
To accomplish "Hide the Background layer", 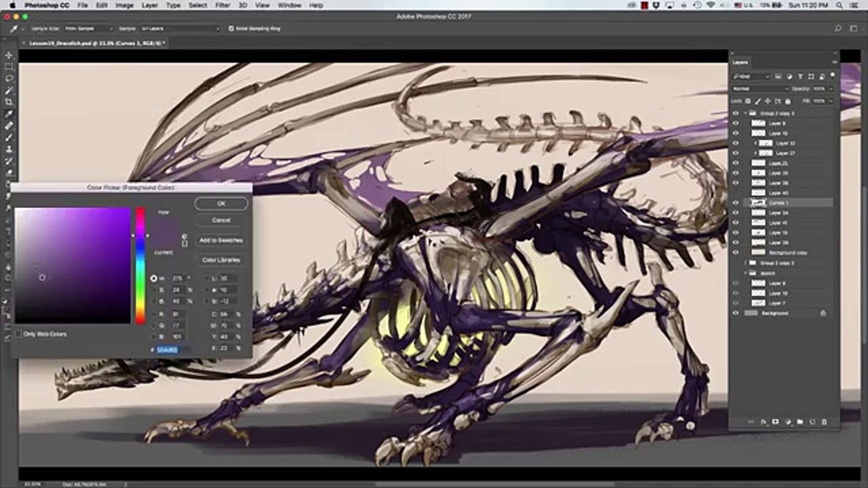I will (x=736, y=313).
